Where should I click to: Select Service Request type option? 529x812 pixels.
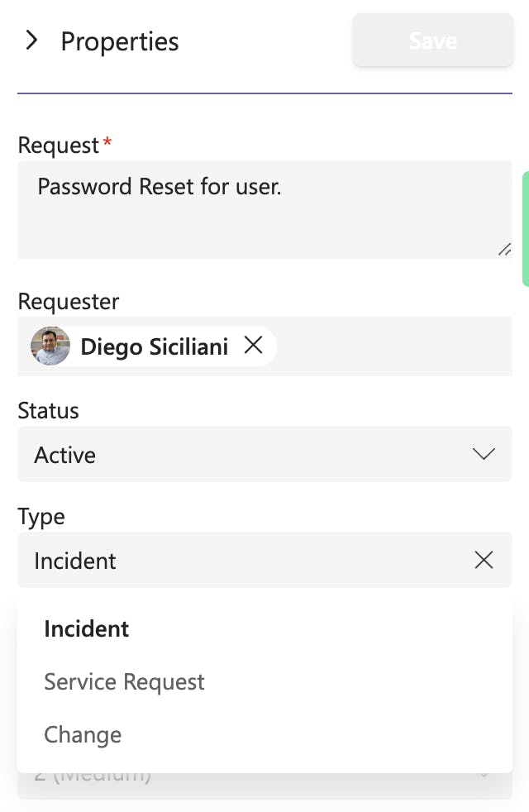(124, 682)
